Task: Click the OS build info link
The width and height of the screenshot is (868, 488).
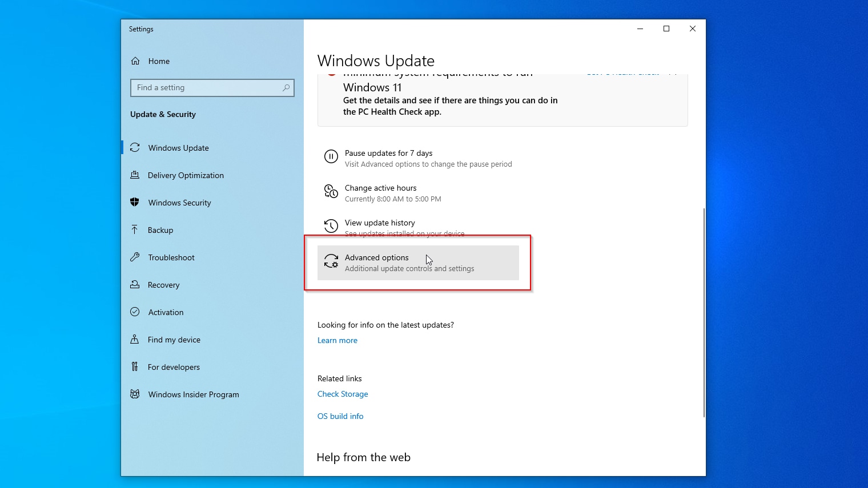Action: click(x=340, y=416)
